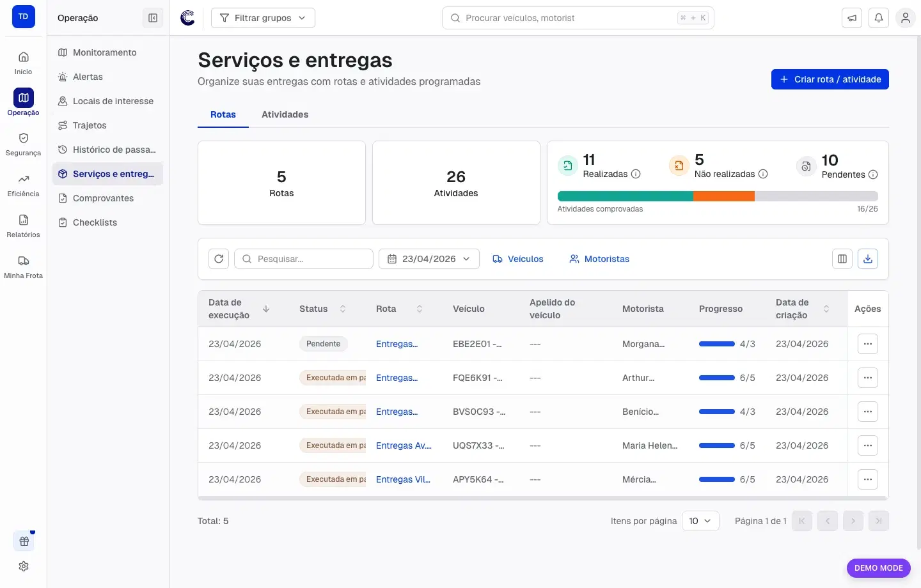Image resolution: width=921 pixels, height=588 pixels.
Task: Filter by Veículos
Action: [x=518, y=259]
